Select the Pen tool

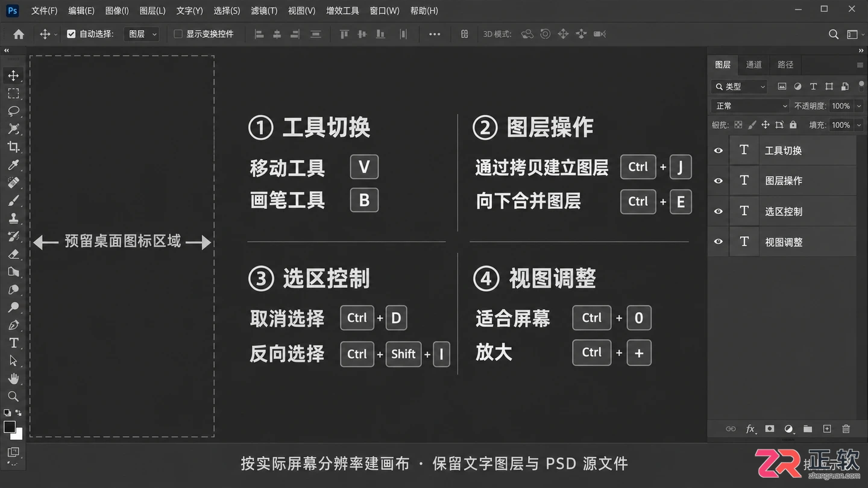[x=13, y=325]
